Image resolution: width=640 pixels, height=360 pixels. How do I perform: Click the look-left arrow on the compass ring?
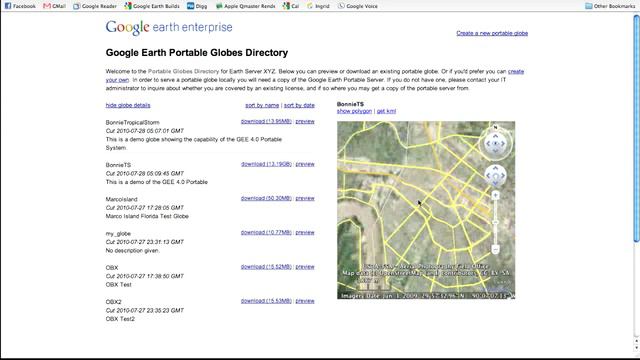tap(487, 144)
